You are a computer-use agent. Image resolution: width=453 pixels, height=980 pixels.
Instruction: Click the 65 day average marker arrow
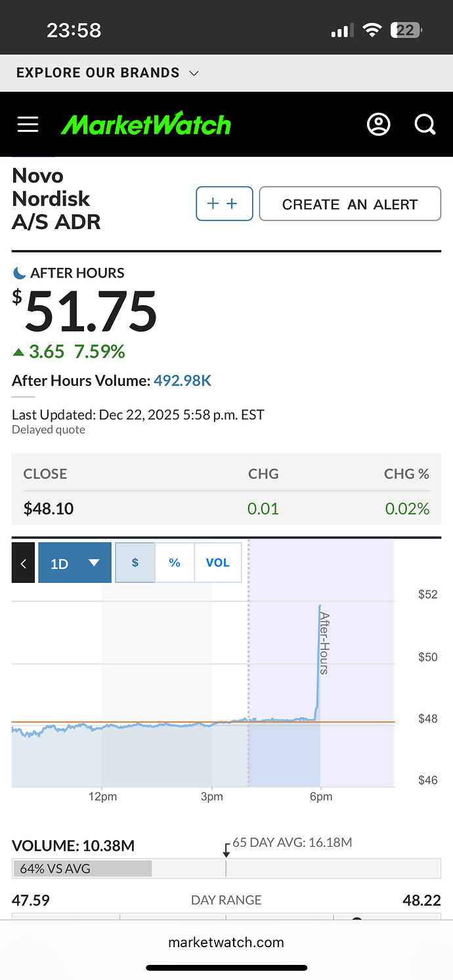(226, 851)
